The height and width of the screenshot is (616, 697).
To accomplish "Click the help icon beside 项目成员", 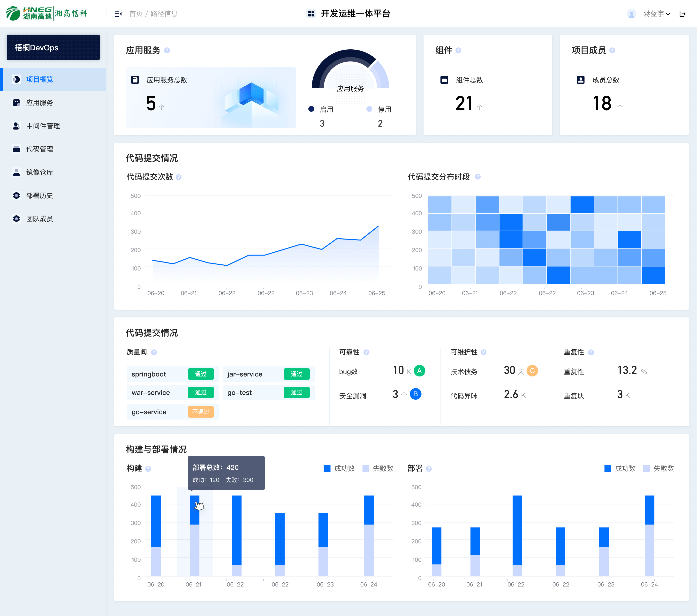I will pos(612,51).
